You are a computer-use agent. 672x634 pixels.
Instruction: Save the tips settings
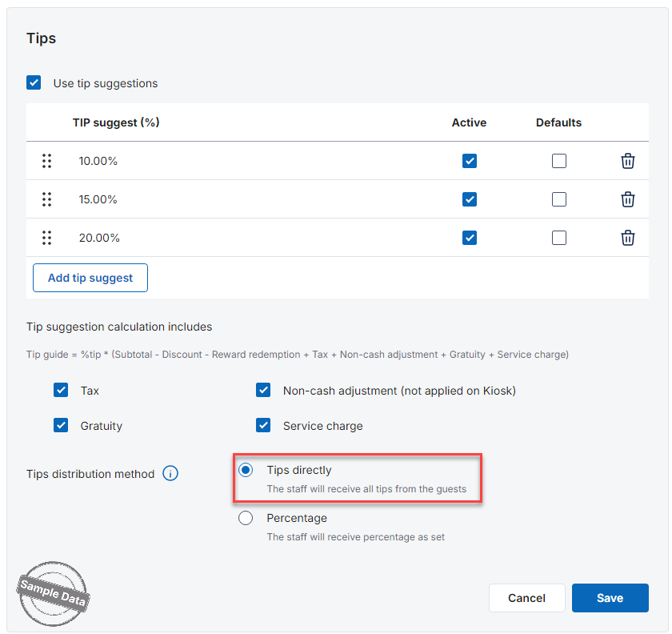pyautogui.click(x=610, y=598)
